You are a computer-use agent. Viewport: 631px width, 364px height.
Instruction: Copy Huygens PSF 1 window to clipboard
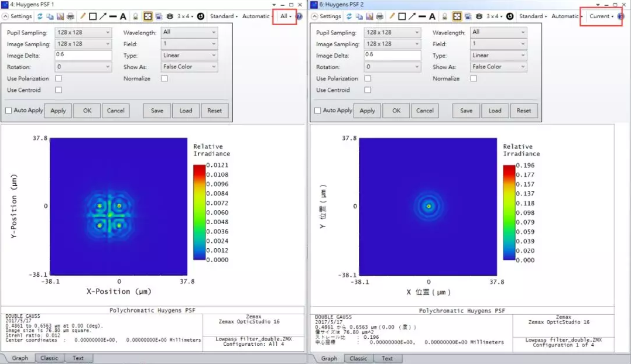pos(50,16)
